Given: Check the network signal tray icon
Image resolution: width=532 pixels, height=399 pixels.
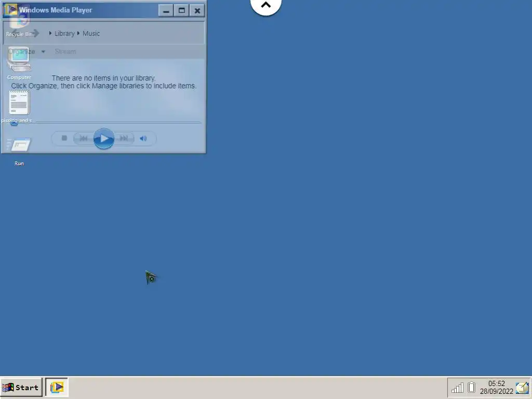Looking at the screenshot, I should click(x=457, y=388).
